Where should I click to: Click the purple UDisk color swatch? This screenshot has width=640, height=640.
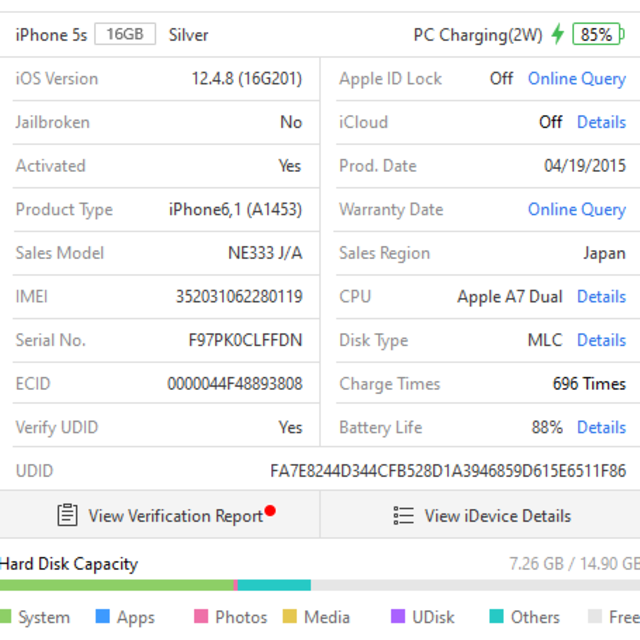point(398,616)
